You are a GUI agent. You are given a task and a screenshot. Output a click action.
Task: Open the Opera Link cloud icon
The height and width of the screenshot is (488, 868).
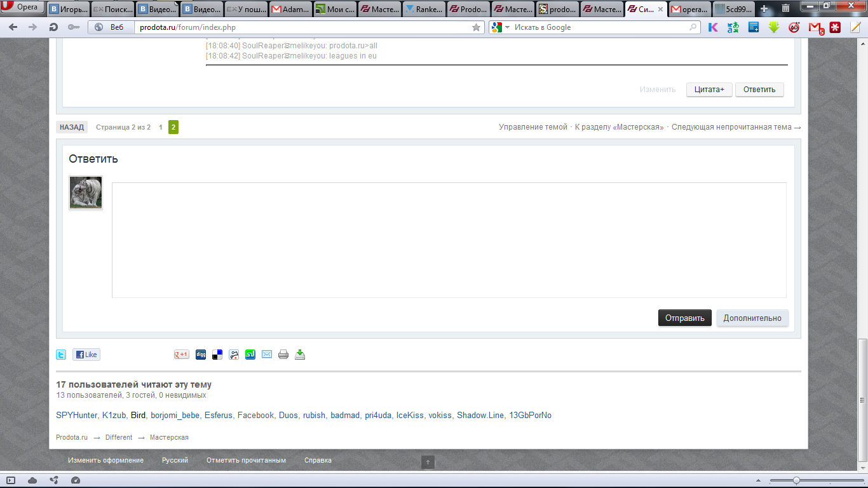[32, 480]
